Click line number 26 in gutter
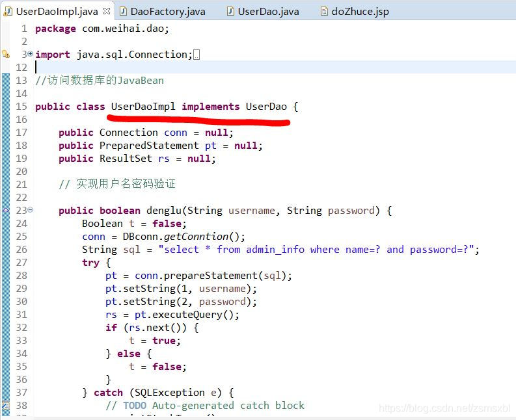This screenshot has height=420, width=516. 21,249
